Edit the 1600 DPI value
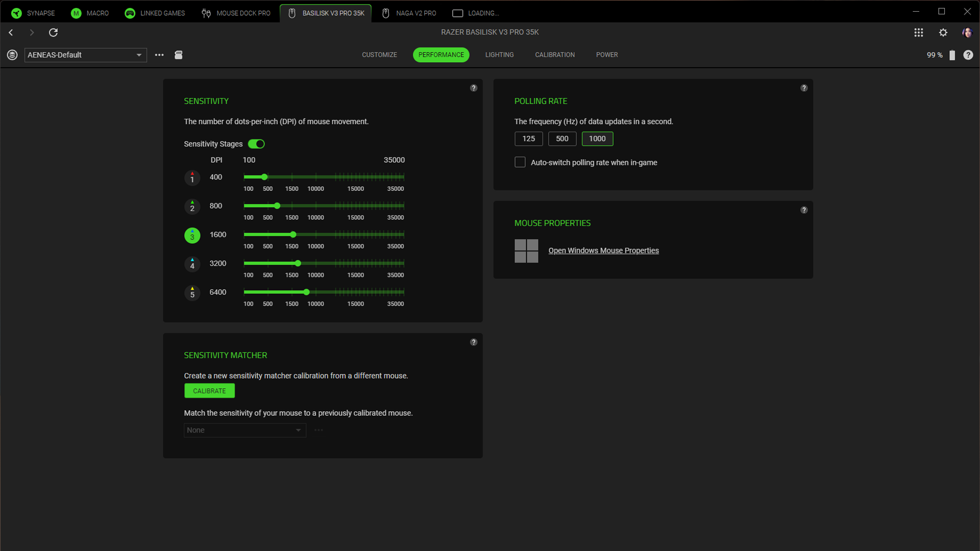980x551 pixels. pyautogui.click(x=218, y=235)
